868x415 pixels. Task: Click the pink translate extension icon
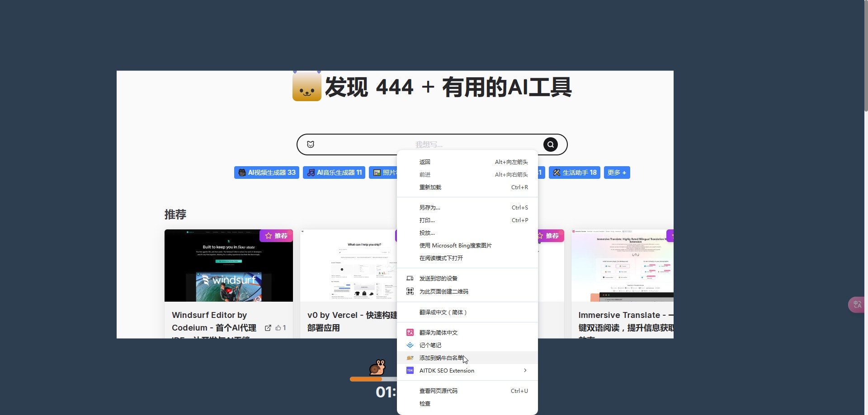point(410,332)
